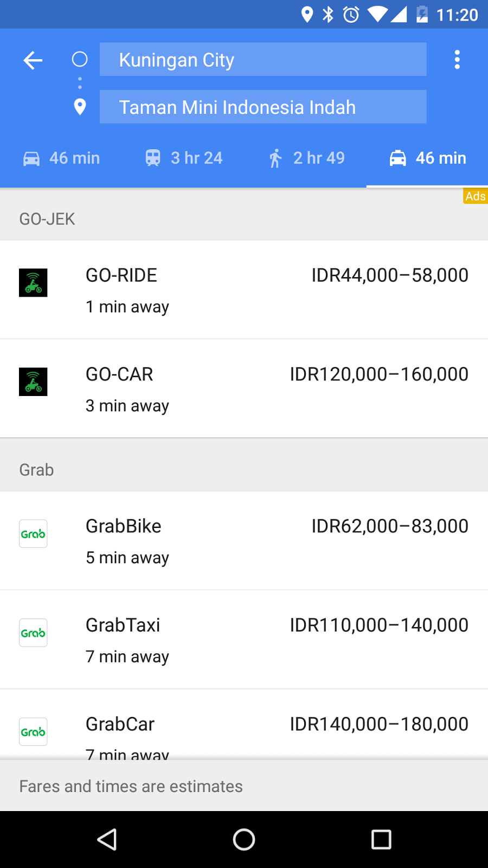Switch to driving tab 46 min

pos(61,158)
